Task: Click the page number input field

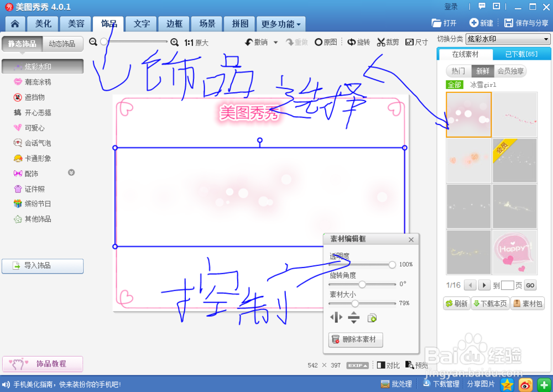Action: point(507,285)
